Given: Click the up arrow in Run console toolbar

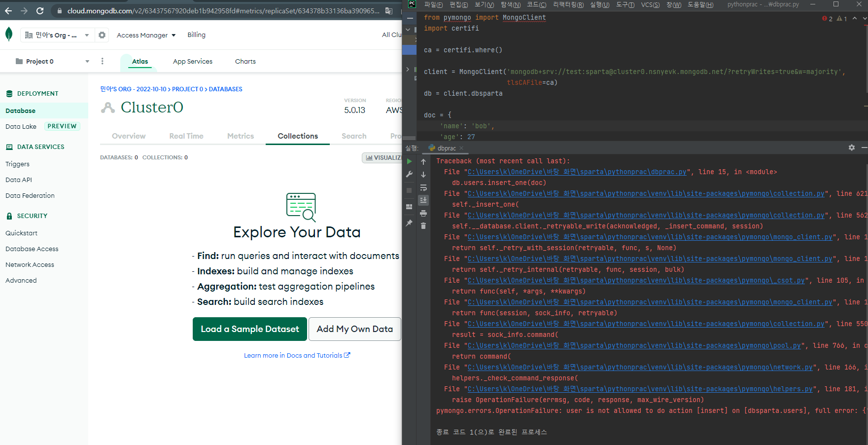Looking at the screenshot, I should [423, 161].
